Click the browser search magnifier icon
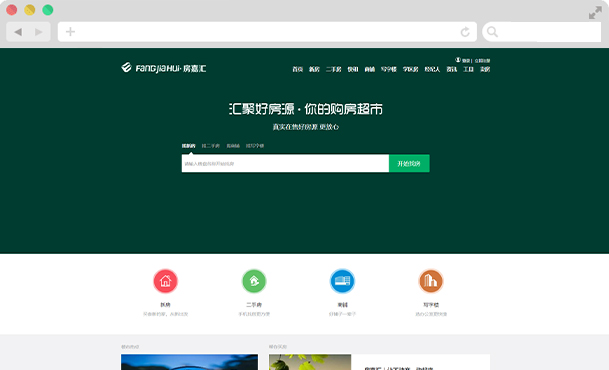The height and width of the screenshot is (370, 609). point(492,31)
